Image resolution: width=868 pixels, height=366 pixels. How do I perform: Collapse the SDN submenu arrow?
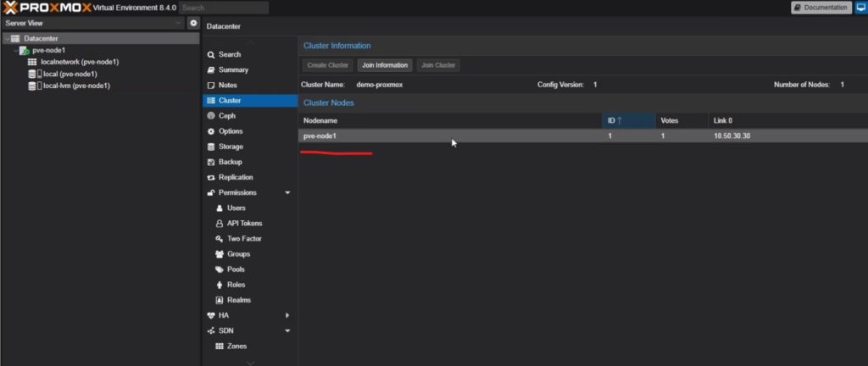coord(287,330)
